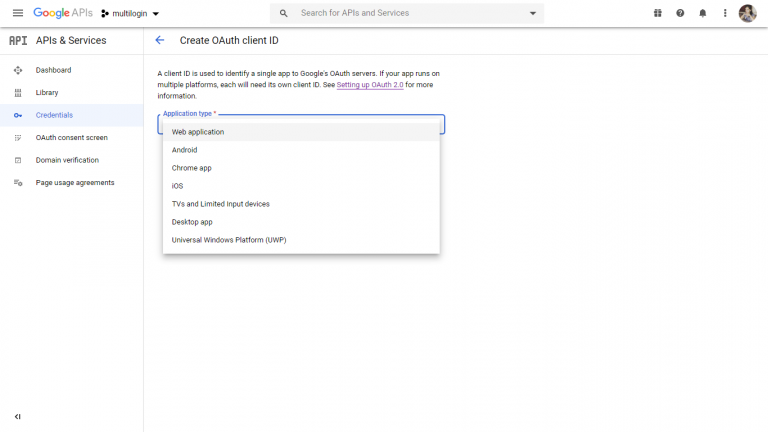Viewport: 768px width, 432px height.
Task: Open the three-dot more options menu
Action: tap(725, 13)
